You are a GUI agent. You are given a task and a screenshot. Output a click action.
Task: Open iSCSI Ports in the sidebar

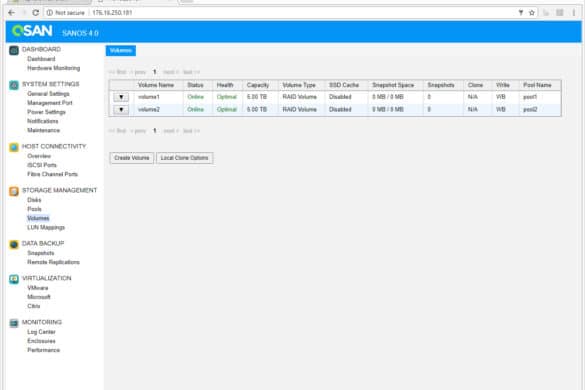tap(42, 165)
